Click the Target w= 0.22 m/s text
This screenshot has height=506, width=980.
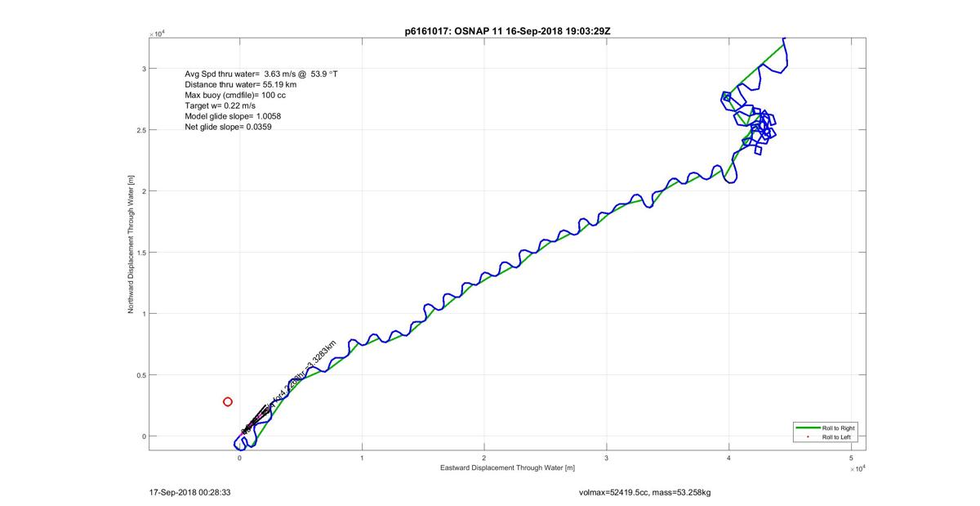(220, 105)
